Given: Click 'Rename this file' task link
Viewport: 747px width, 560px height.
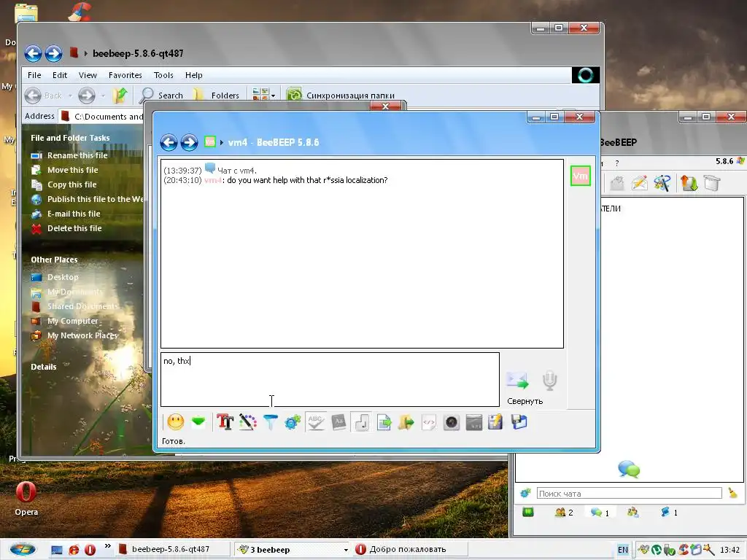Looking at the screenshot, I should pos(77,155).
